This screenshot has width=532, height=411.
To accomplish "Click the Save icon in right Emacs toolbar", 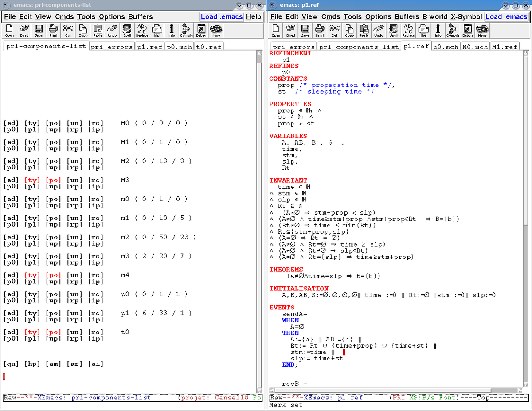I will pyautogui.click(x=305, y=30).
